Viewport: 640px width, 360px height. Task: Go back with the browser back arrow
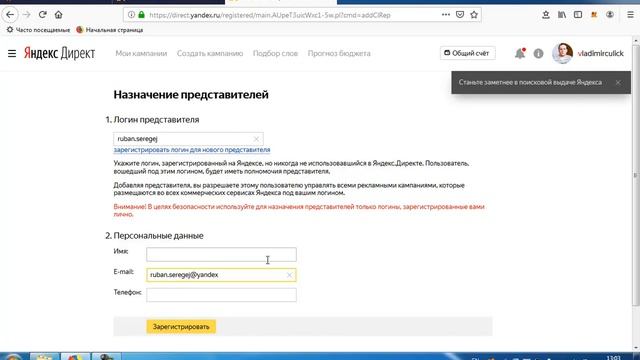(x=10, y=15)
